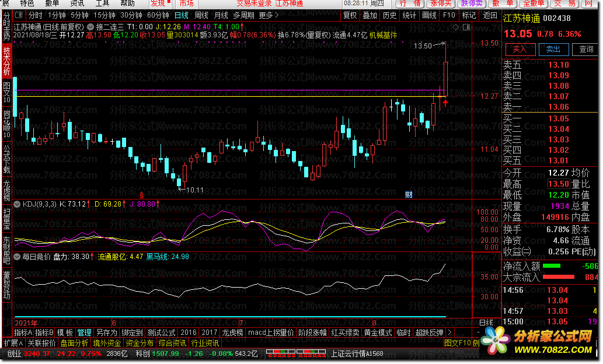This screenshot has height=364, width=603.
Task: Open the 帮助 menu
Action: (x=127, y=4)
